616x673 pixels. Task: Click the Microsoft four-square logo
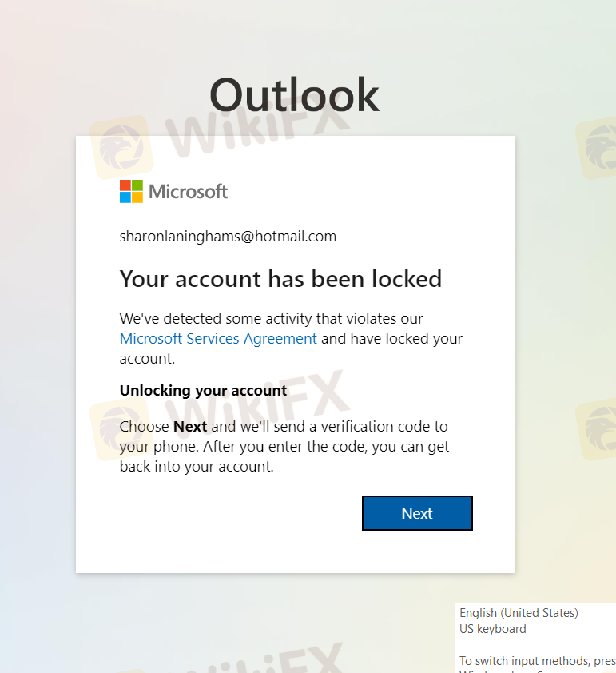[131, 191]
